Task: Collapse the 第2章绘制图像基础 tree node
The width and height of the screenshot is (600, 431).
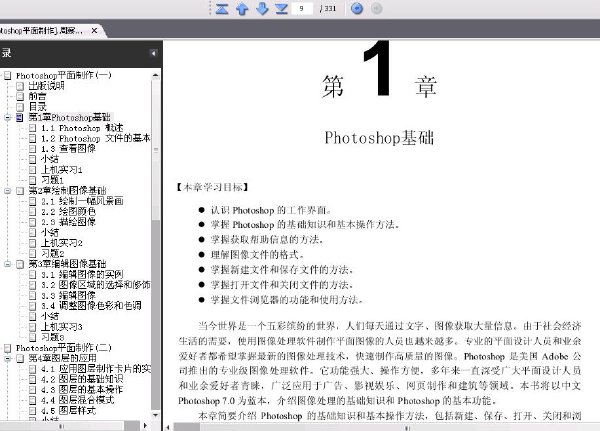Action: (7, 191)
